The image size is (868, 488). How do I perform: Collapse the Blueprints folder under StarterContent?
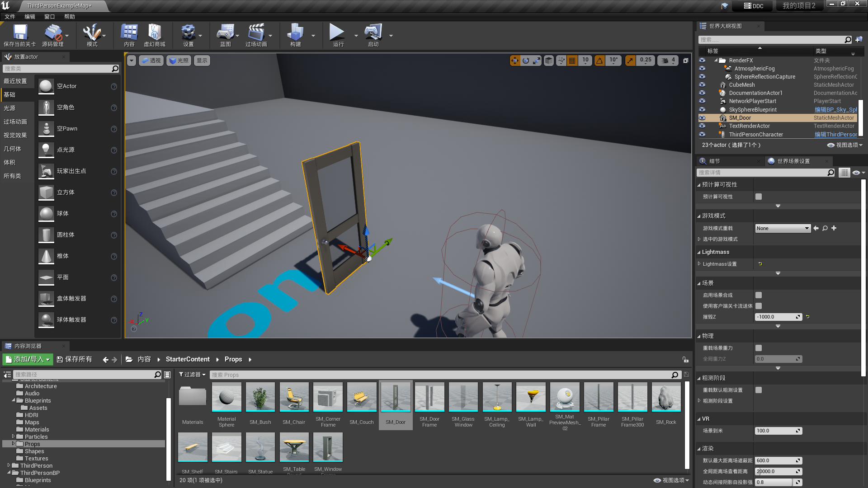13,400
